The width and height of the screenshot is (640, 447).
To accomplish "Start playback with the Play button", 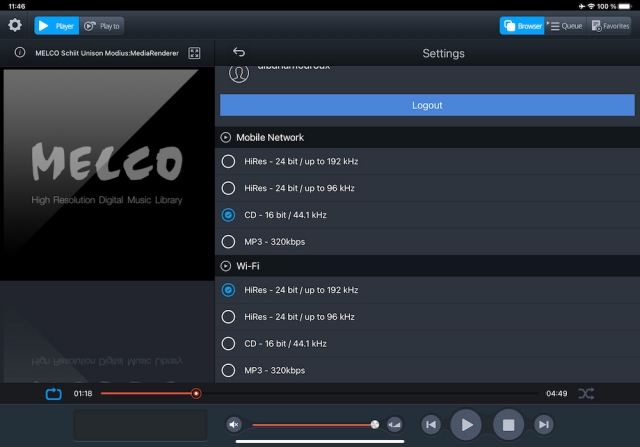I will click(466, 425).
